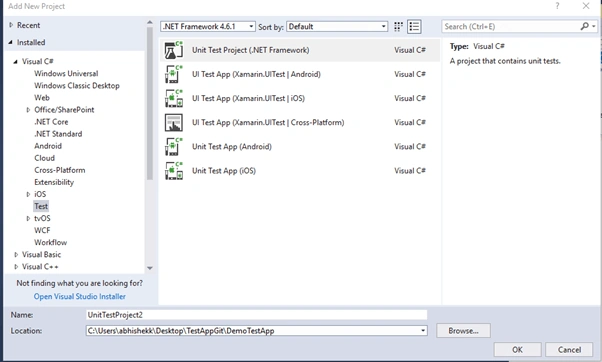Expand the tvOS tree node
Screen dimensions: 602x362
click(28, 218)
